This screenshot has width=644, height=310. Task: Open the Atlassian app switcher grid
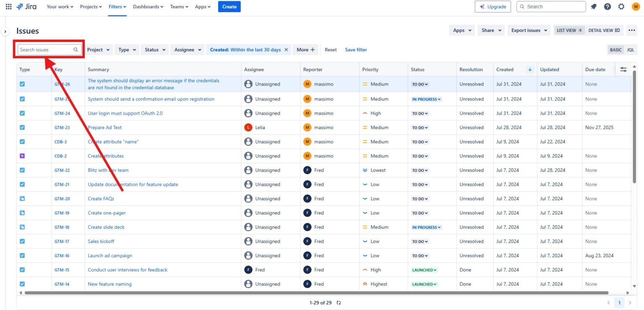[x=8, y=6]
